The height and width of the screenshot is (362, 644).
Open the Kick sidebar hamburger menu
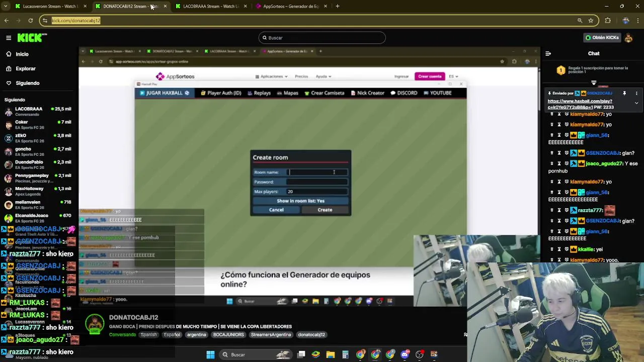coord(9,38)
